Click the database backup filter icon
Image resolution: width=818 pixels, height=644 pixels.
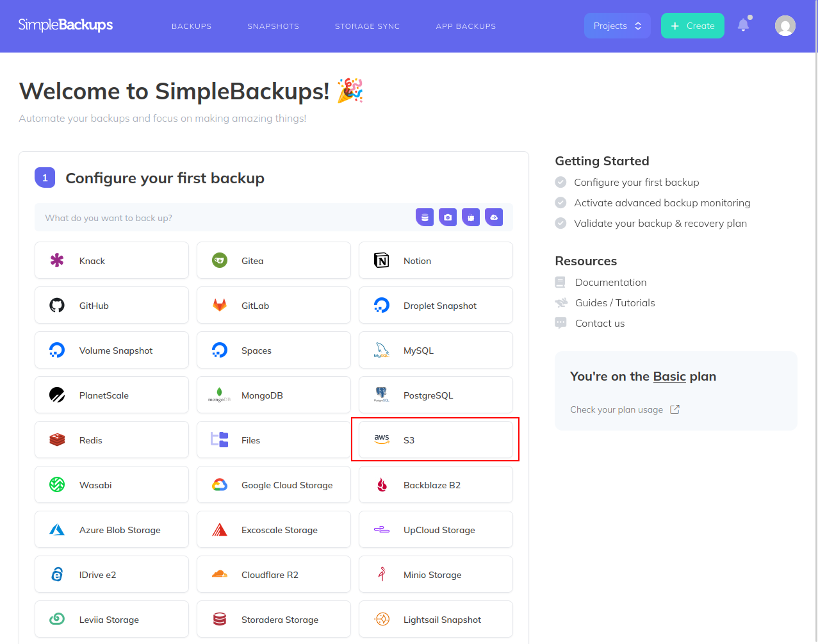(425, 217)
